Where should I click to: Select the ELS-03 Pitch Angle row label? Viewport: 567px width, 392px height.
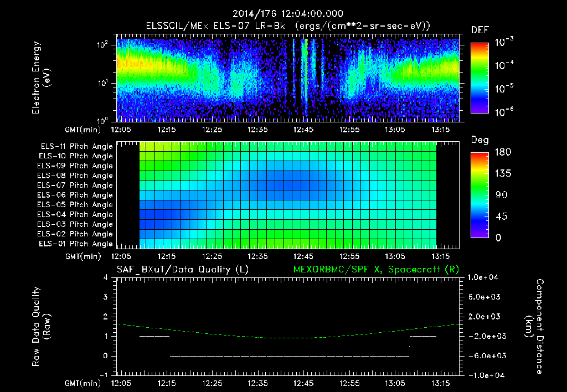75,225
